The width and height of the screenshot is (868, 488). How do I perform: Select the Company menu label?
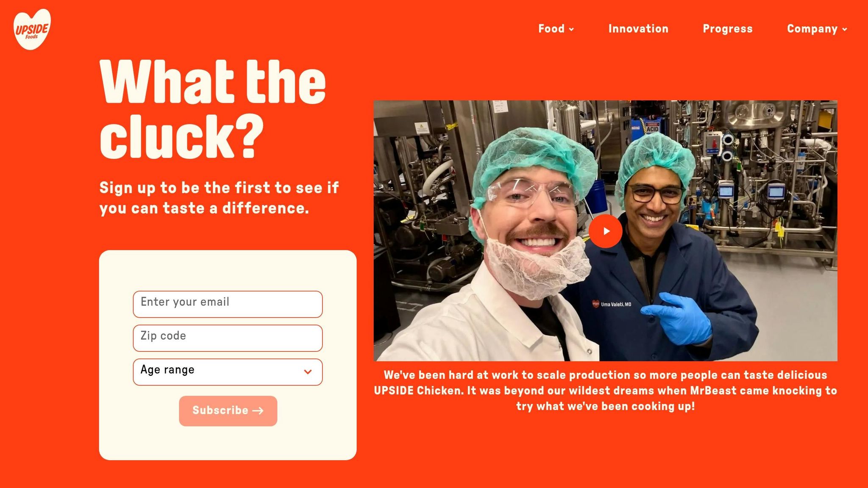[812, 29]
